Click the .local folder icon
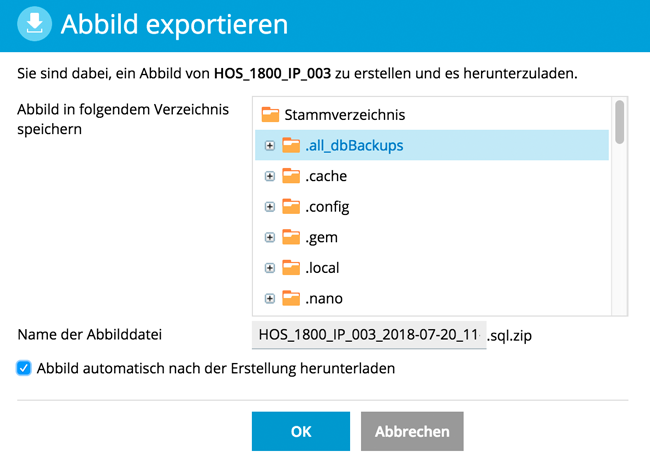Image resolution: width=650 pixels, height=466 pixels. pyautogui.click(x=291, y=268)
